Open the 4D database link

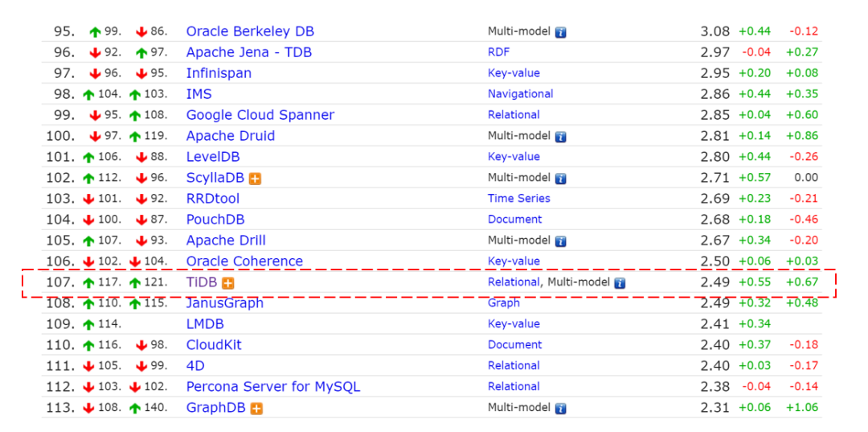[195, 366]
